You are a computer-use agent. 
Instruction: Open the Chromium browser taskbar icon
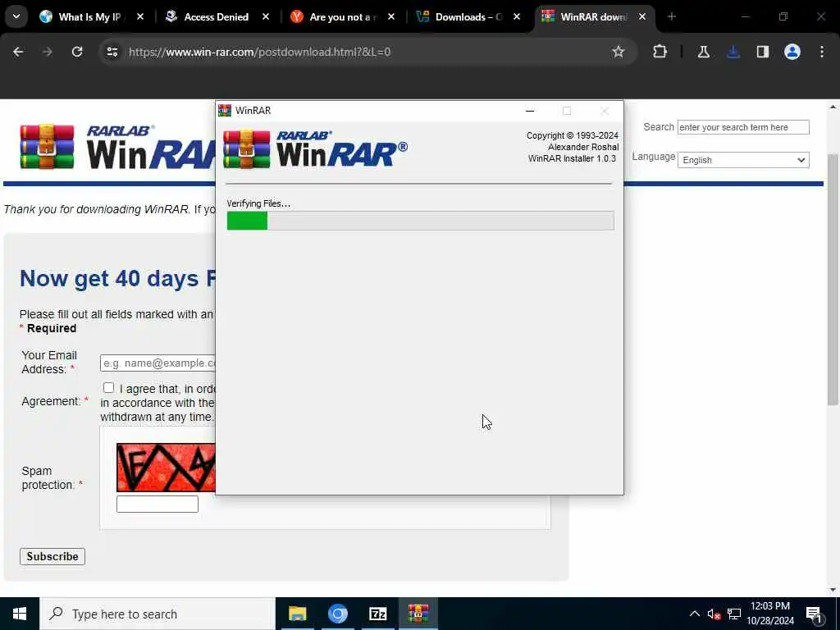pos(337,614)
